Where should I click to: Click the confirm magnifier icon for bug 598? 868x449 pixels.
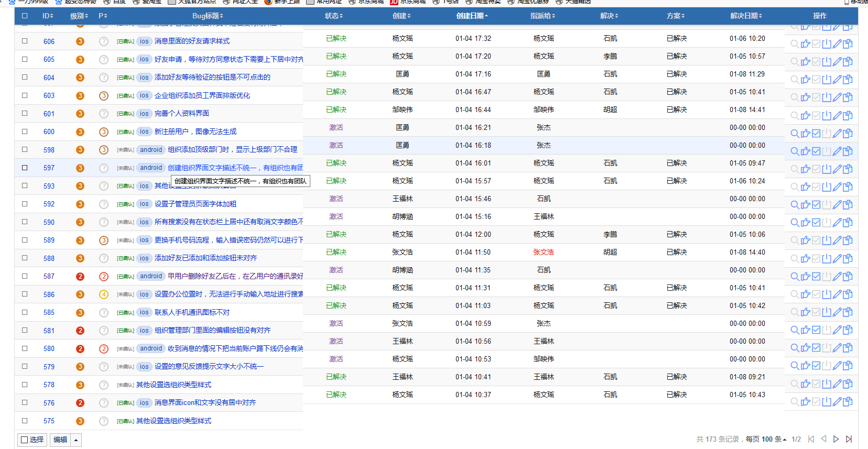[x=795, y=151]
